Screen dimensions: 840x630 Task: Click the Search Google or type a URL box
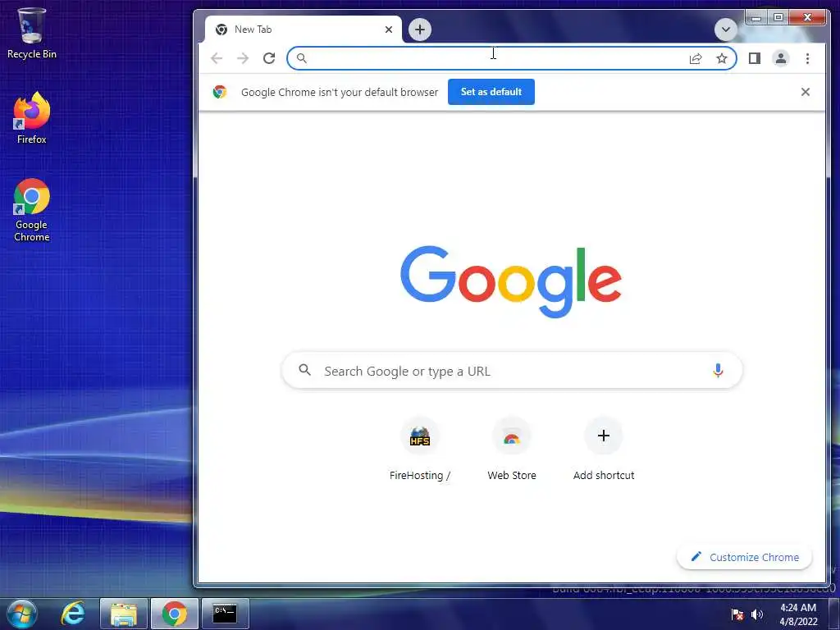pos(512,371)
